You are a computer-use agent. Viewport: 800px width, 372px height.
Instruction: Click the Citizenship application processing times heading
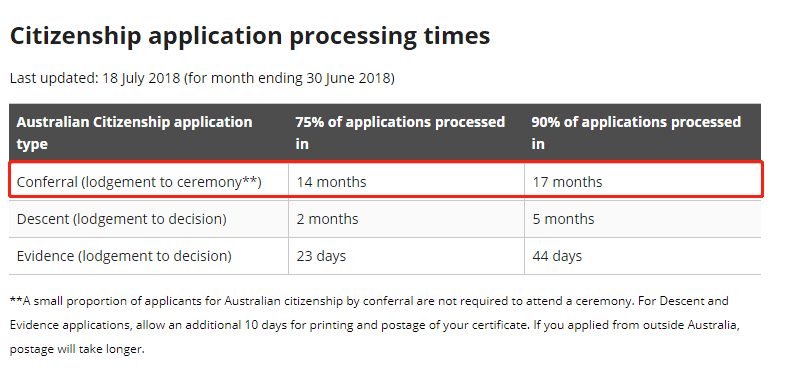250,36
